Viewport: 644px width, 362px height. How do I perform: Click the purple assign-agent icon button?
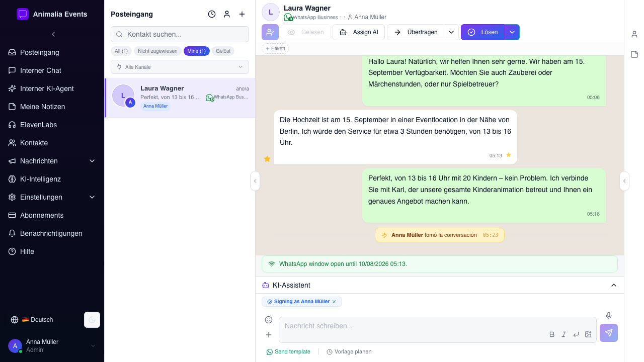[x=270, y=32]
